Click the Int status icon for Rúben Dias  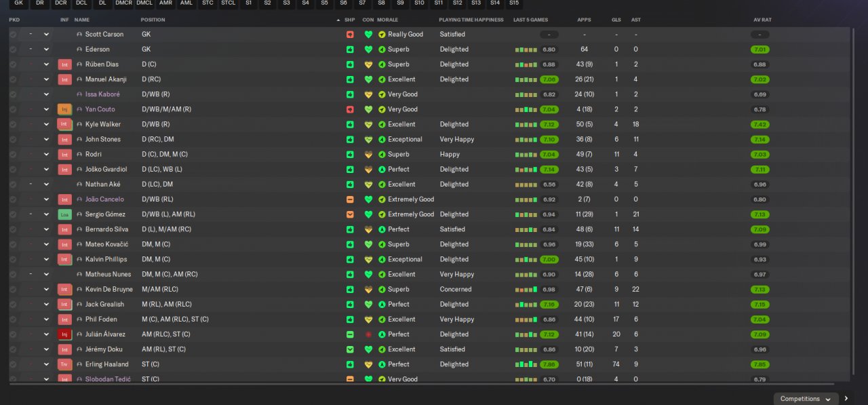click(64, 64)
